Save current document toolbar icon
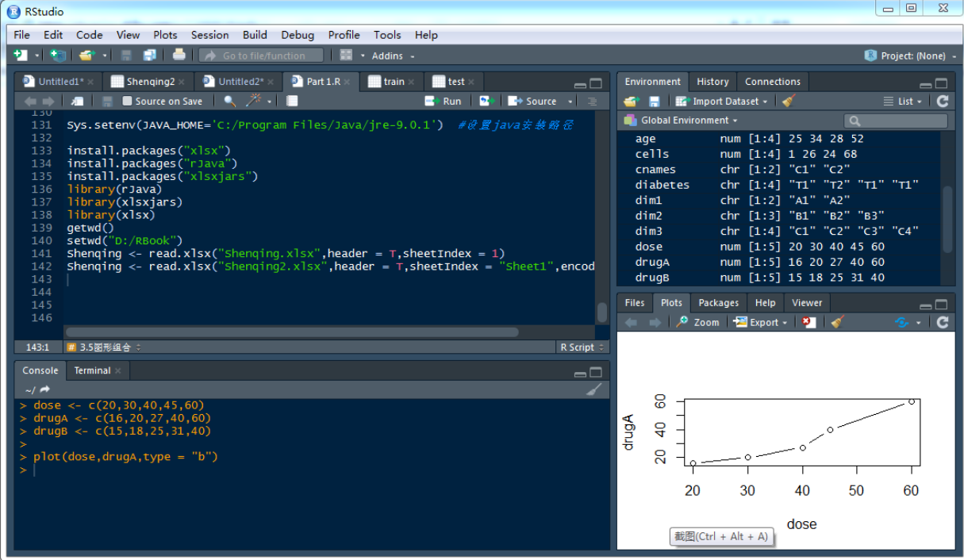964x560 pixels. [x=126, y=55]
